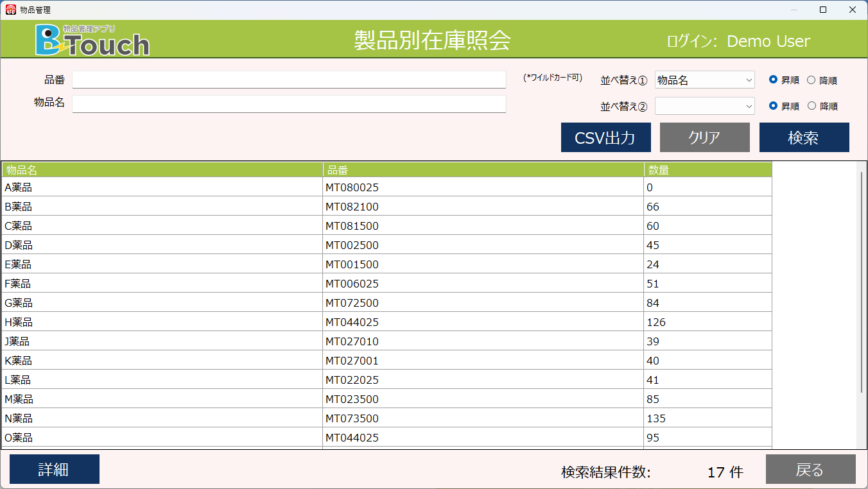The image size is (868, 489).
Task: Click the B-Touch logo in header
Action: 92,40
